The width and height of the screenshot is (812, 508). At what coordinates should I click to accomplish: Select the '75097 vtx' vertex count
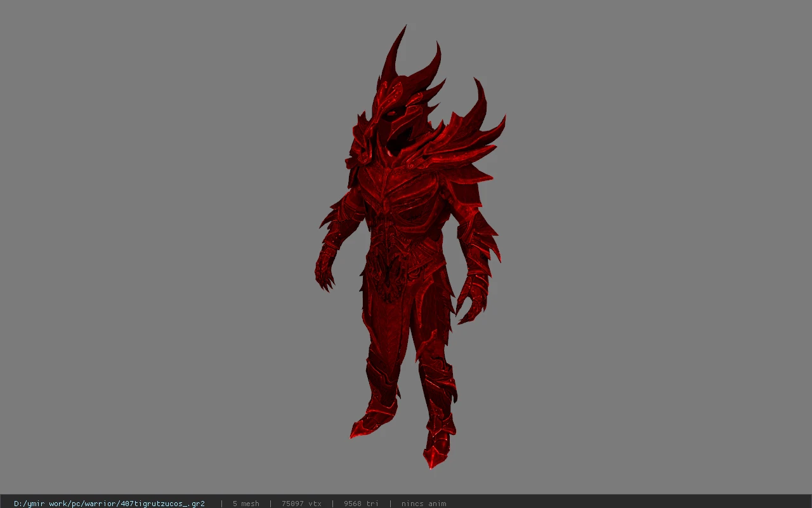tap(301, 504)
